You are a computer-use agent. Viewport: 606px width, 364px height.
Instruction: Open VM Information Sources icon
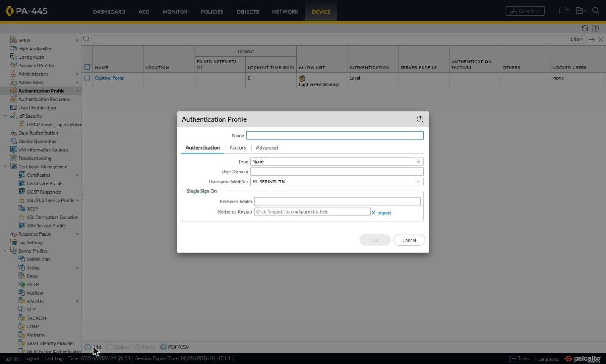coord(13,150)
